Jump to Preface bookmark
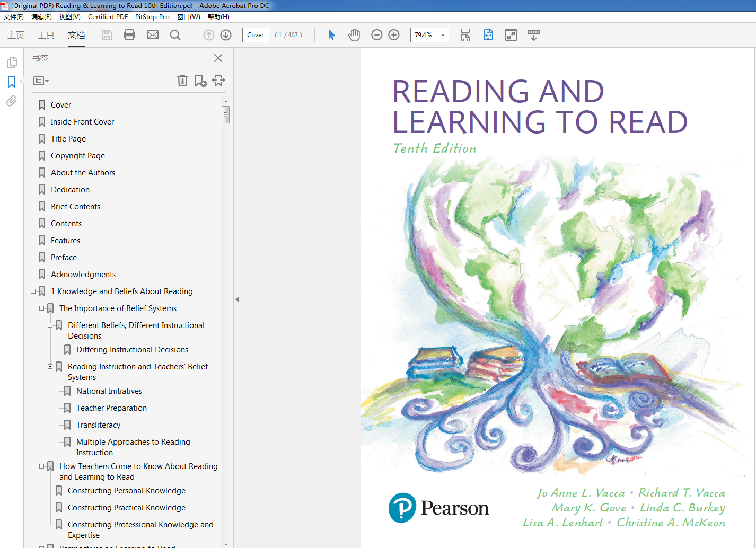 (64, 258)
